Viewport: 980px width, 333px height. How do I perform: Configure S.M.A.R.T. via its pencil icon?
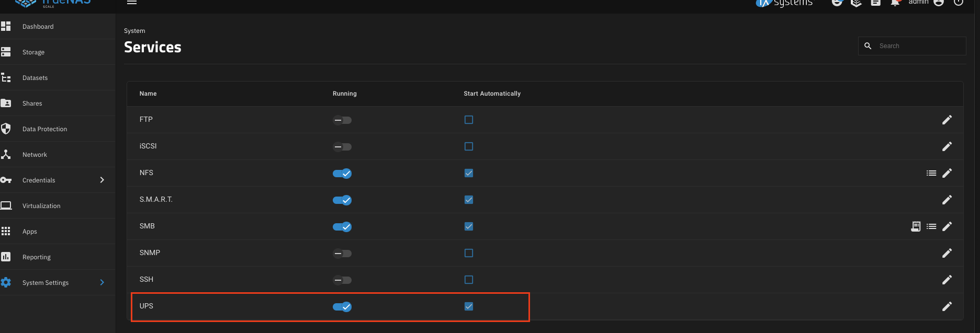(x=947, y=200)
